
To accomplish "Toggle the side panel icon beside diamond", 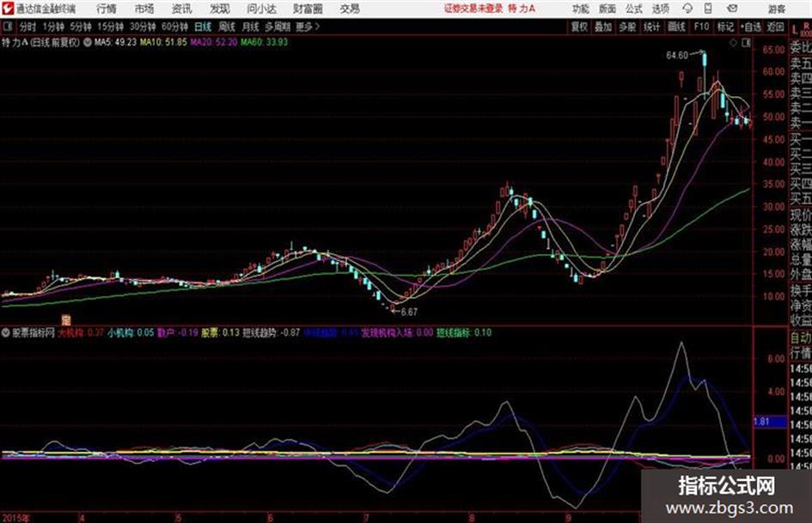I will click(x=746, y=43).
